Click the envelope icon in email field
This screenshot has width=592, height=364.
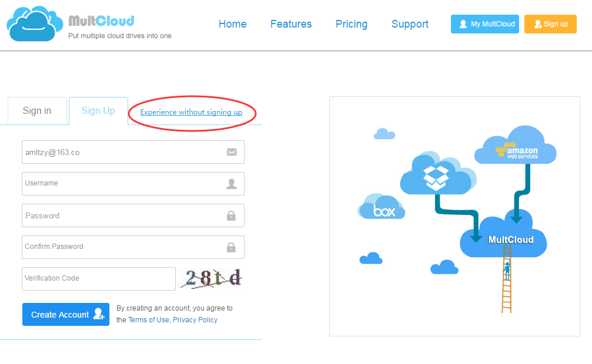[232, 152]
